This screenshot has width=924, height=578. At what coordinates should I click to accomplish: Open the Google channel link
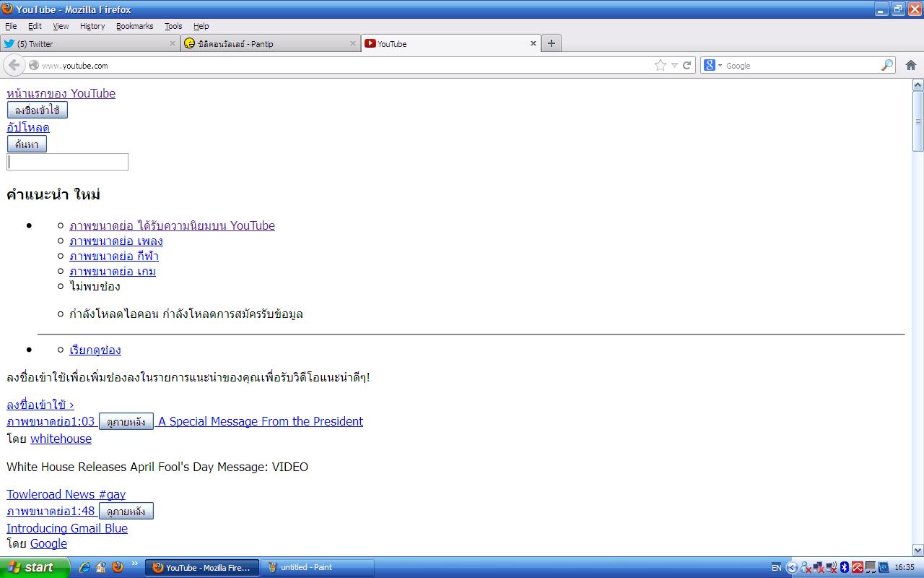(48, 543)
